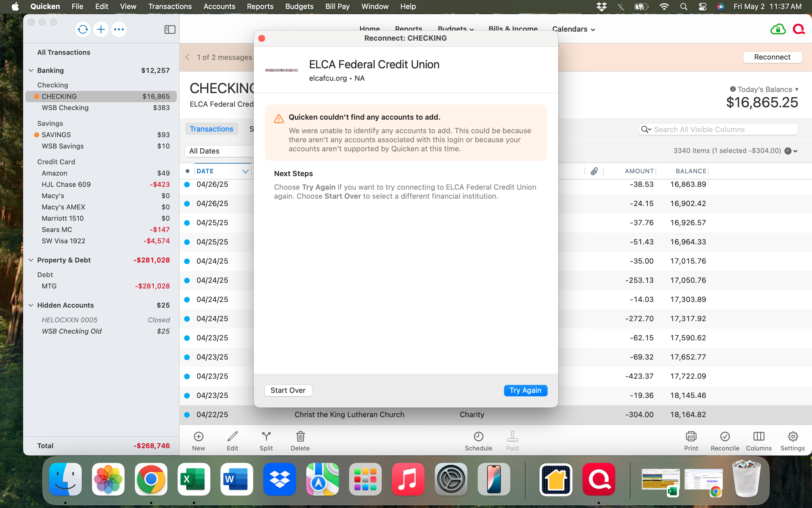Open Dropbox from the menu bar
812x508 pixels.
pyautogui.click(x=602, y=7)
